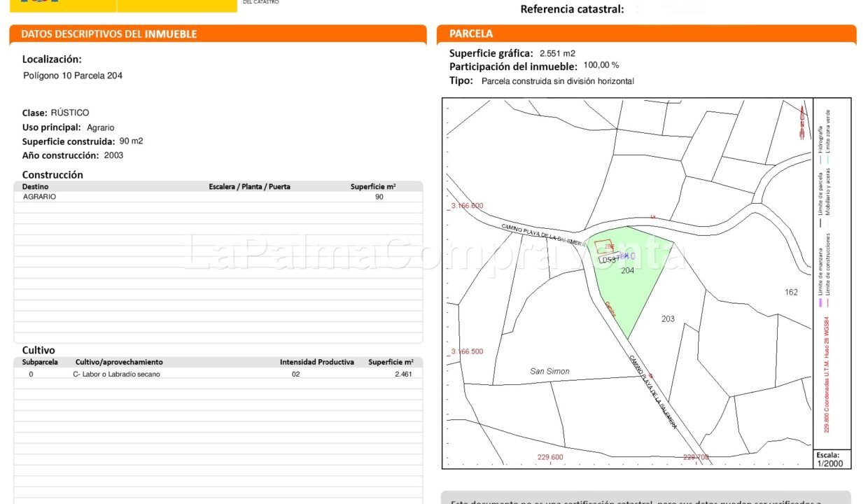This screenshot has height=504, width=868.
Task: Click the intensidad productiva '02' cell
Action: coord(296,374)
